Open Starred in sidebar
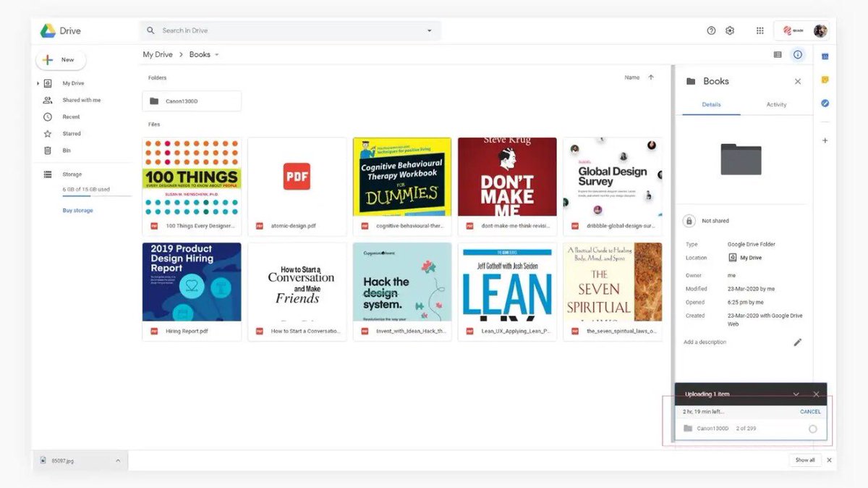The width and height of the screenshot is (868, 488). (x=72, y=133)
